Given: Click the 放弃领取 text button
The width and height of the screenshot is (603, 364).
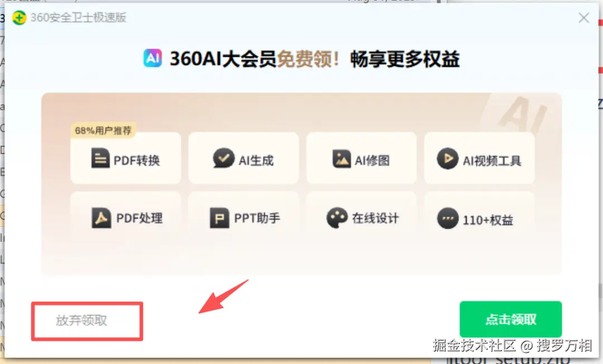Looking at the screenshot, I should [x=82, y=320].
